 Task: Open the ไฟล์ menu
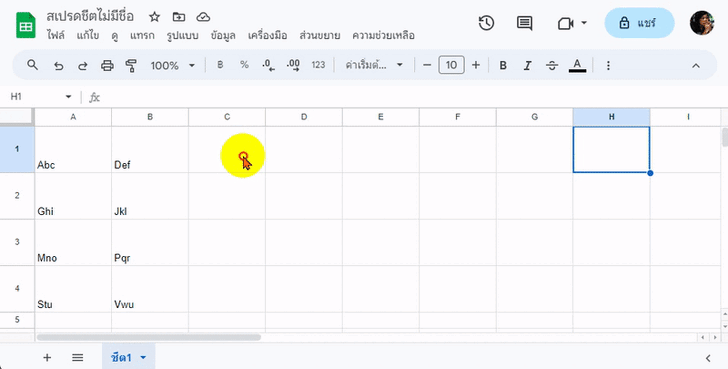coord(56,35)
